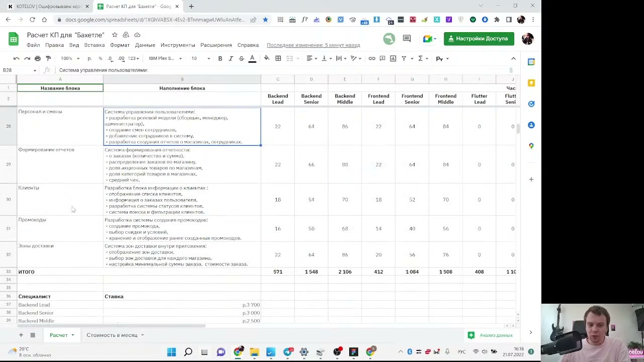
Task: Move the document to a folder
Action: point(126,35)
